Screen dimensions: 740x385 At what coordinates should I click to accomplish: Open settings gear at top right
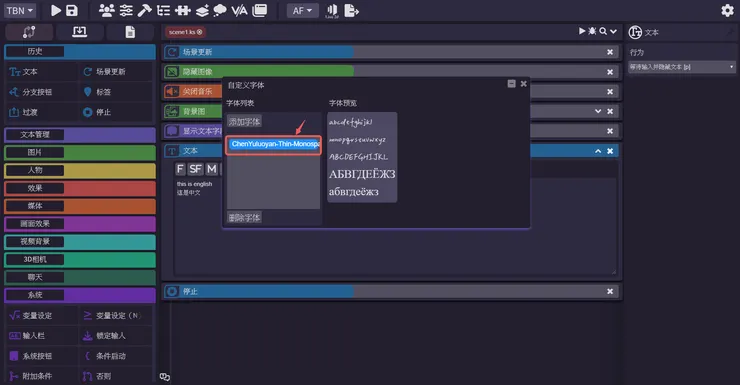coord(727,10)
